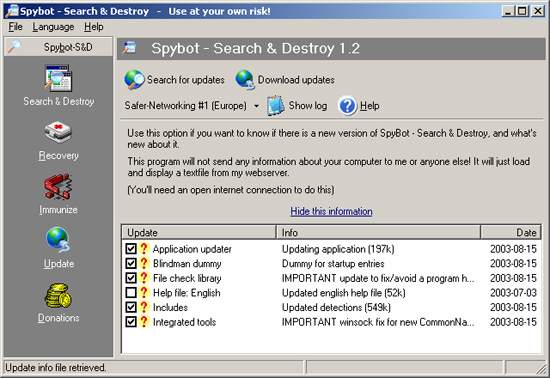Click question mark icon beside Blindman dummy
The image size is (550, 378).
pyautogui.click(x=143, y=263)
